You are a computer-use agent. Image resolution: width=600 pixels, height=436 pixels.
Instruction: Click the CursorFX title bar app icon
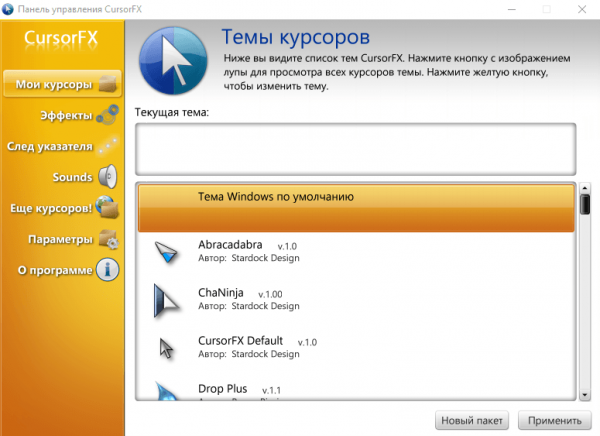[x=8, y=9]
